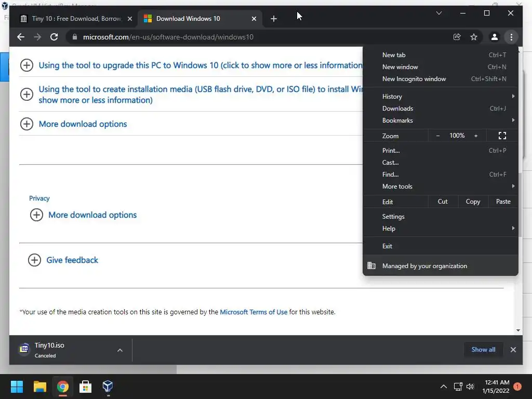Click the volume speaker tray icon
The width and height of the screenshot is (532, 399).
pyautogui.click(x=470, y=387)
